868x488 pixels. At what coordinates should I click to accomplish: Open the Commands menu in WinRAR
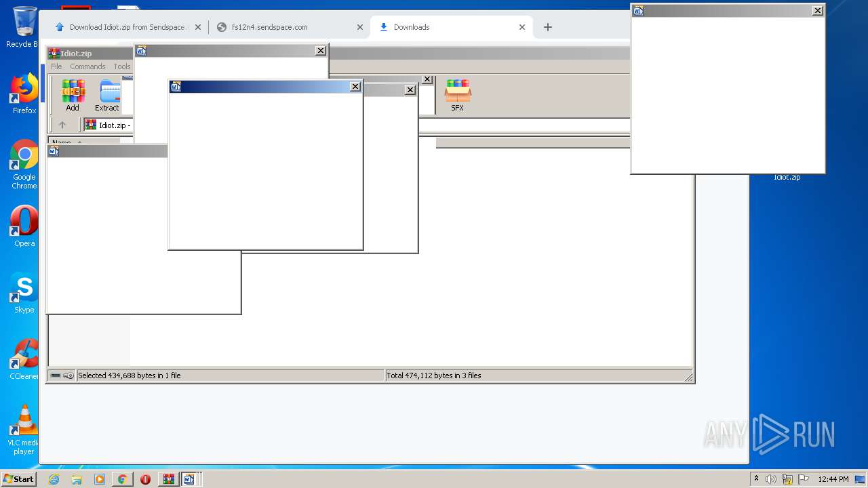pos(87,66)
